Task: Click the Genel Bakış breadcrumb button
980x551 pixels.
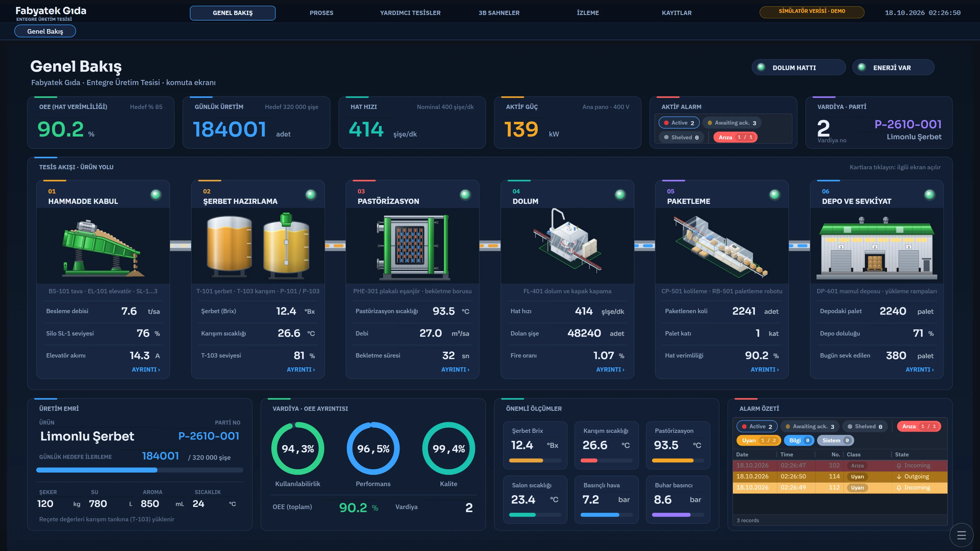Action: click(x=45, y=31)
